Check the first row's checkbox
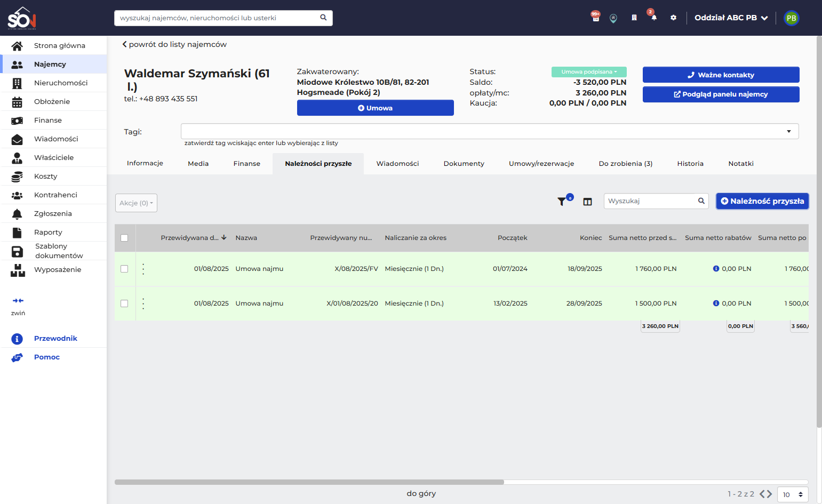The image size is (822, 504). click(124, 269)
